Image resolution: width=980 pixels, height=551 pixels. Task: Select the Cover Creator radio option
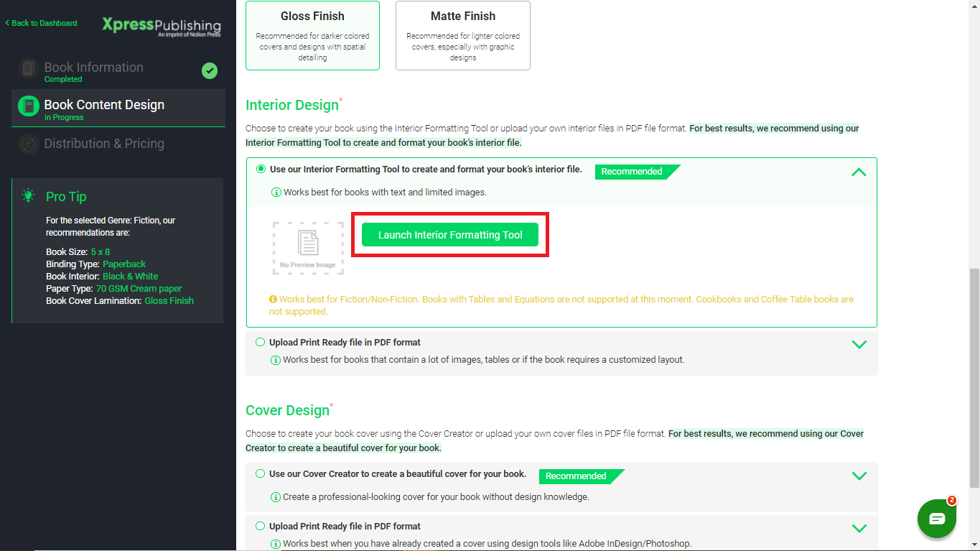tap(260, 474)
